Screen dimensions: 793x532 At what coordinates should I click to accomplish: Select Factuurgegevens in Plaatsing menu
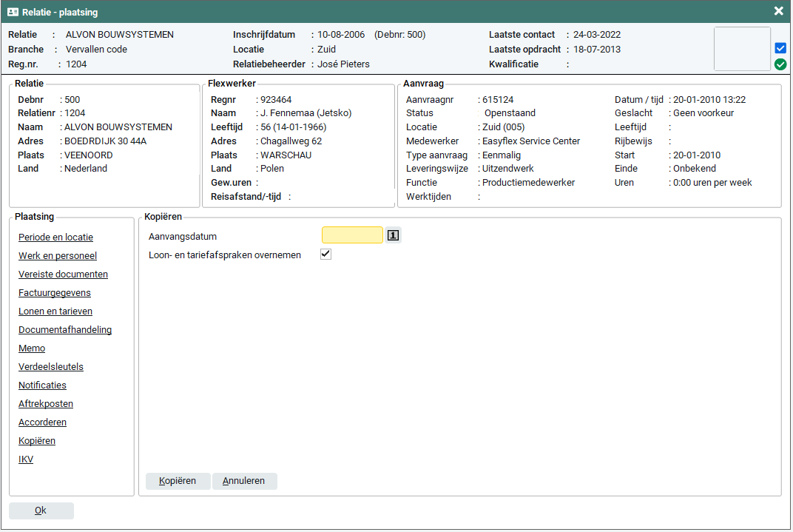55,293
